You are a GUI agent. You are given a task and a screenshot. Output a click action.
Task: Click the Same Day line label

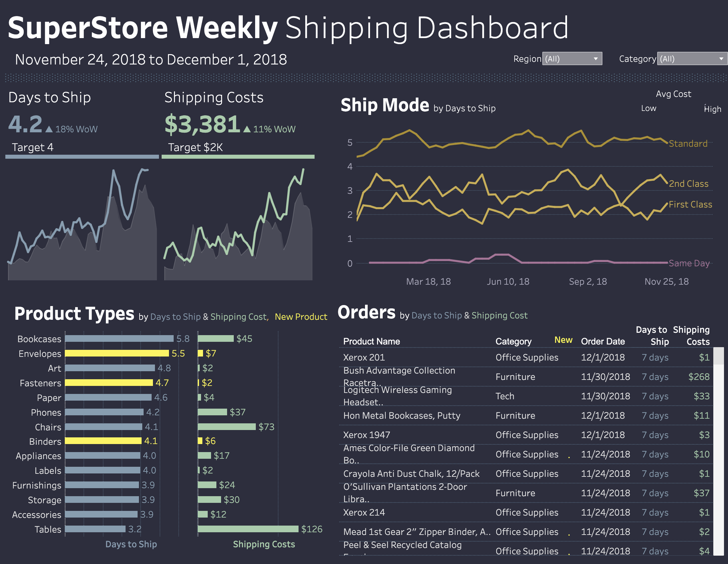[x=689, y=263]
